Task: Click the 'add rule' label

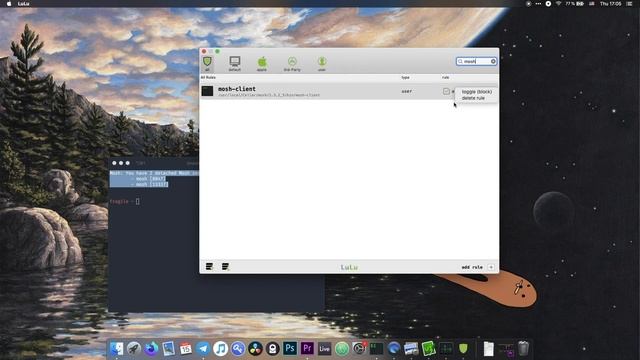Action: (x=472, y=267)
